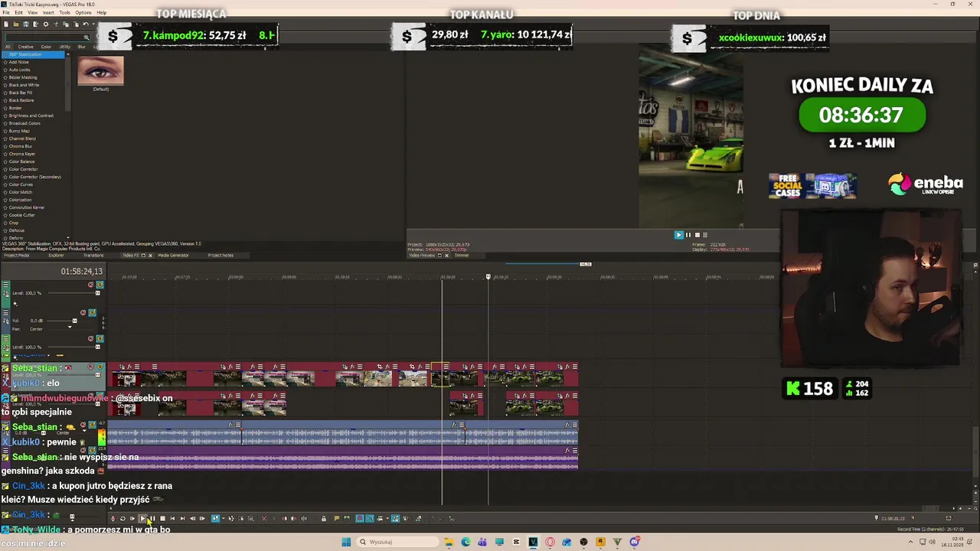The width and height of the screenshot is (980, 551).
Task: Open the preview panel hamburger menu
Action: (x=705, y=235)
